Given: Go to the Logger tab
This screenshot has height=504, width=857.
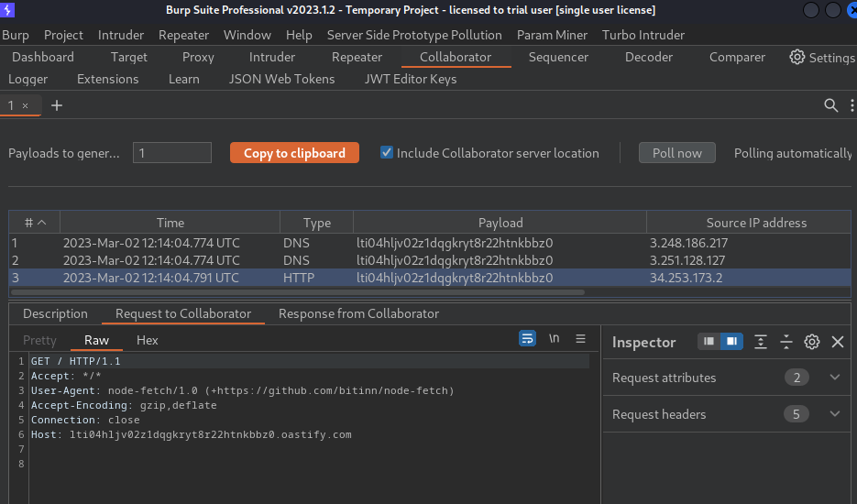Looking at the screenshot, I should click(x=27, y=79).
